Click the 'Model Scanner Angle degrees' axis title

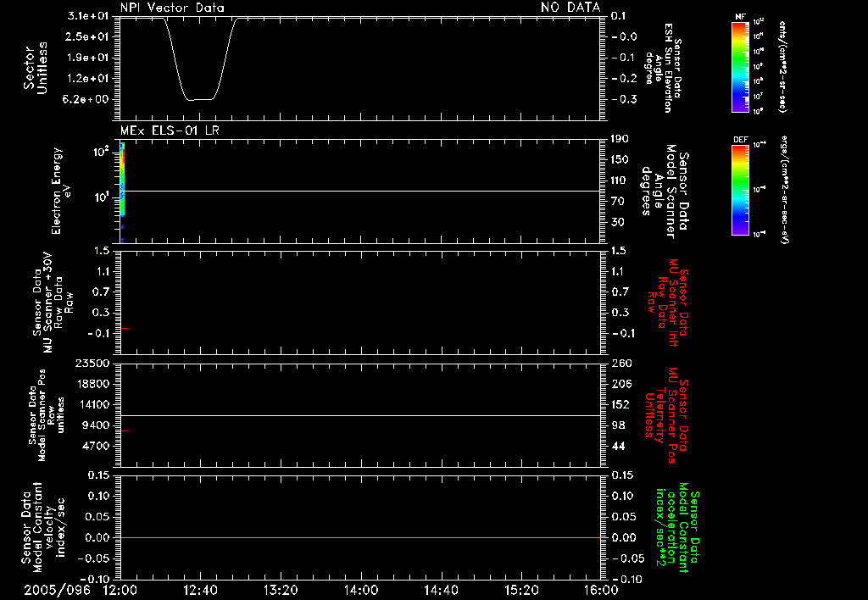[x=664, y=192]
